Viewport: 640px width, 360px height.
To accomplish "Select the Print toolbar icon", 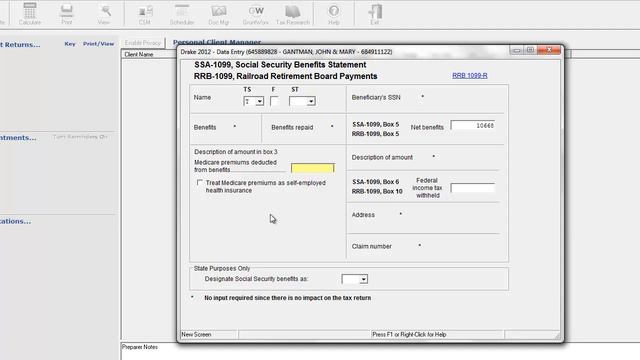I will click(67, 14).
